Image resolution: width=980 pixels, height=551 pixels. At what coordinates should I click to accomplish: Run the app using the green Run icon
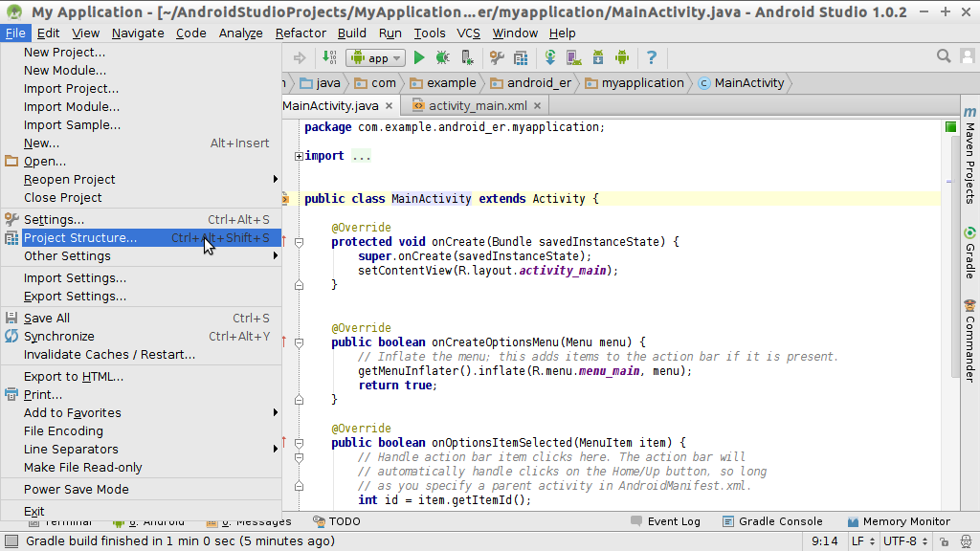(x=419, y=57)
